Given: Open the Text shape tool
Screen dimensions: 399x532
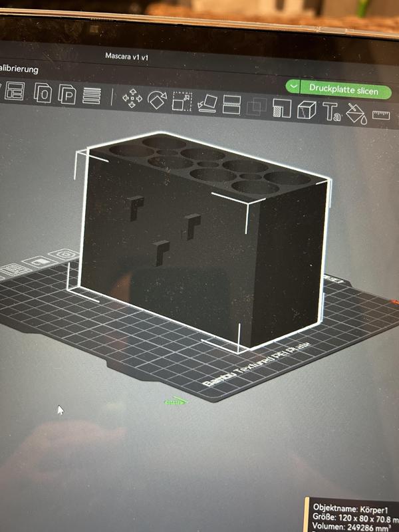Looking at the screenshot, I should [x=331, y=111].
